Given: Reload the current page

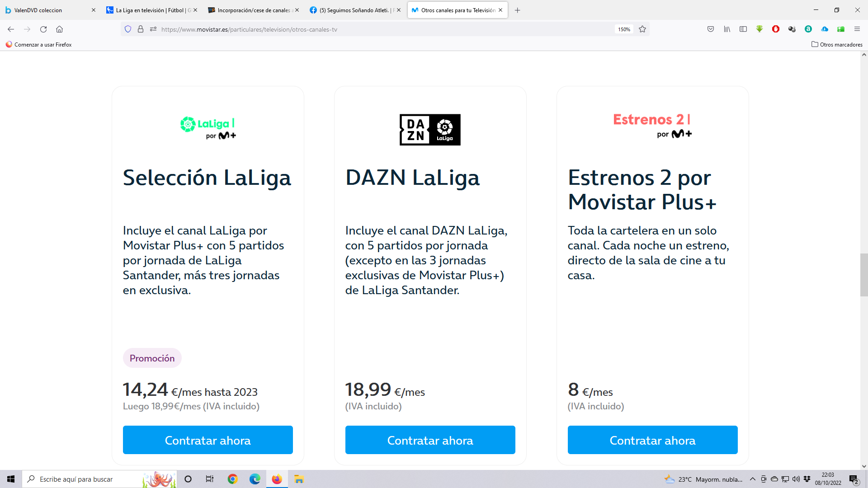Looking at the screenshot, I should click(43, 29).
